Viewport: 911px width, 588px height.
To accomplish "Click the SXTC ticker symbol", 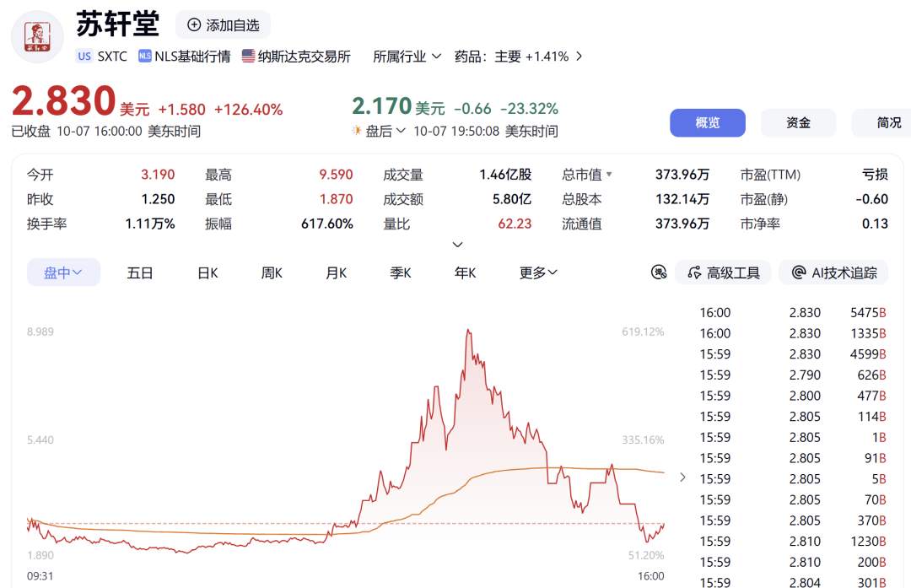I will [112, 57].
